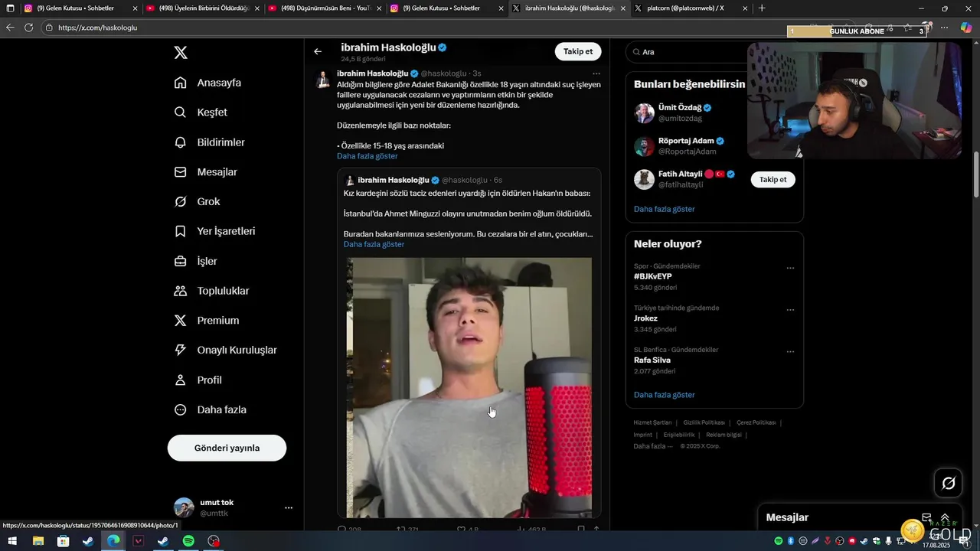Go to Mesajlar in the sidebar
The height and width of the screenshot is (551, 980).
206,172
